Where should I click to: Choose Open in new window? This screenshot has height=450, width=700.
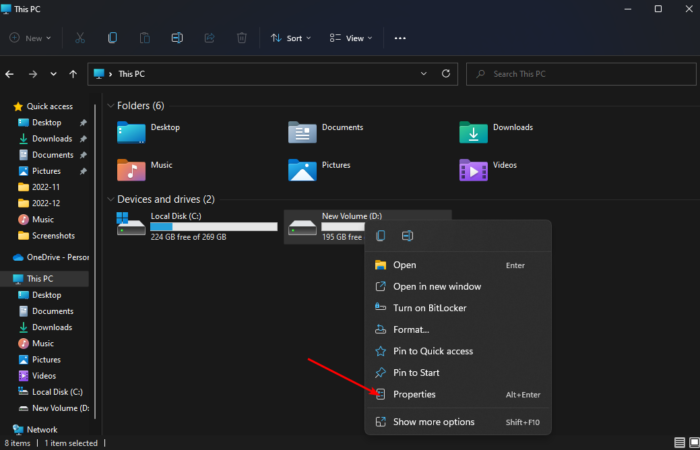point(458,287)
